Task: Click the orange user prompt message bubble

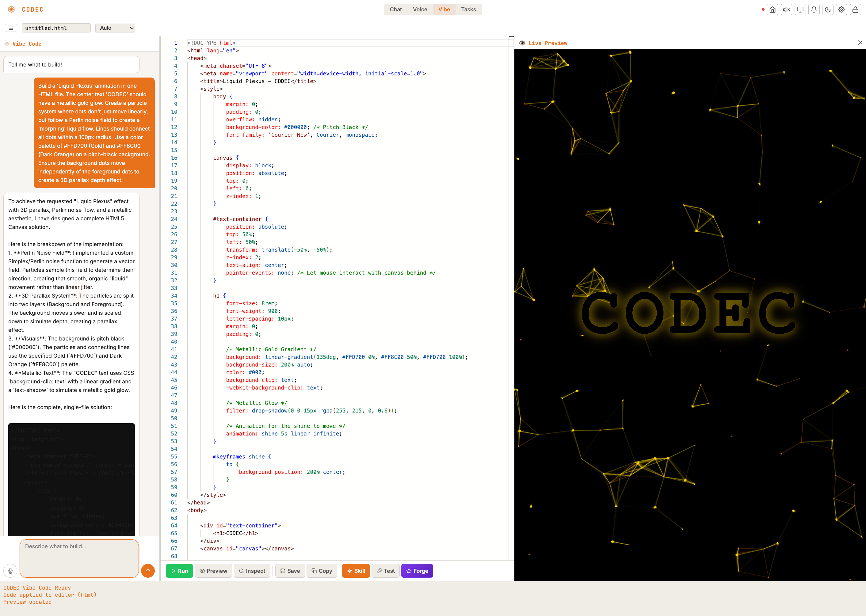Action: tap(94, 133)
